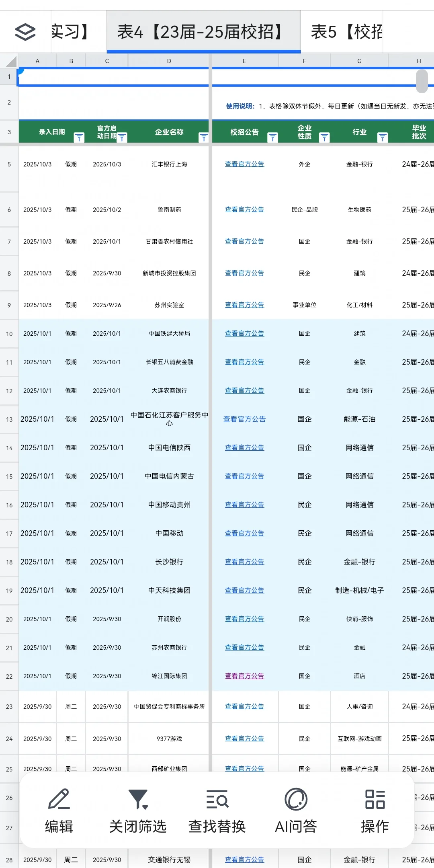Screen dimensions: 434x868
Task: Select cell 酒店 in 行业 column
Action: (x=360, y=676)
